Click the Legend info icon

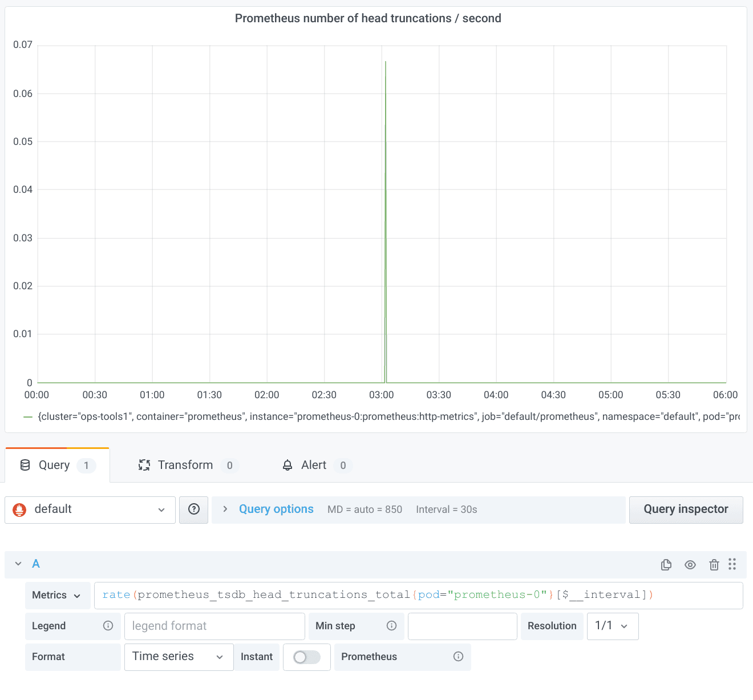point(108,626)
